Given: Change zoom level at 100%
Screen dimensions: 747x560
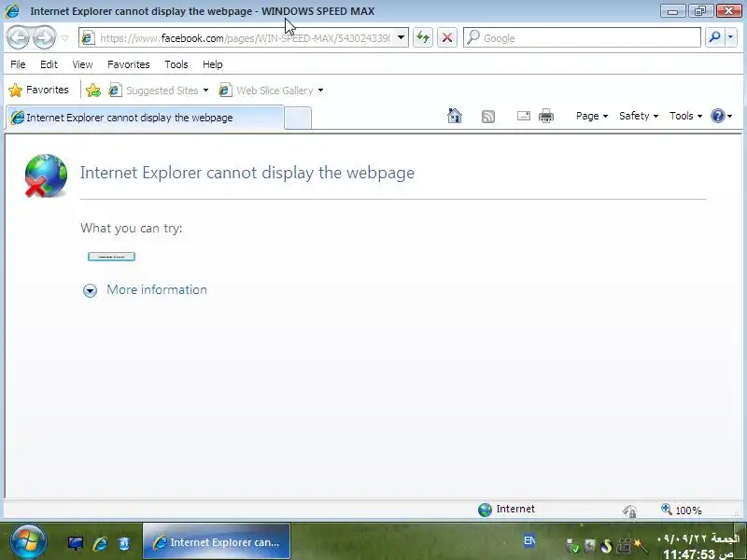Looking at the screenshot, I should pos(683,510).
